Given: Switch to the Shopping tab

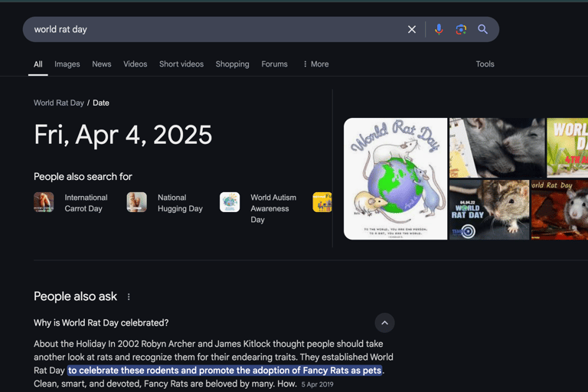Looking at the screenshot, I should pyautogui.click(x=233, y=64).
